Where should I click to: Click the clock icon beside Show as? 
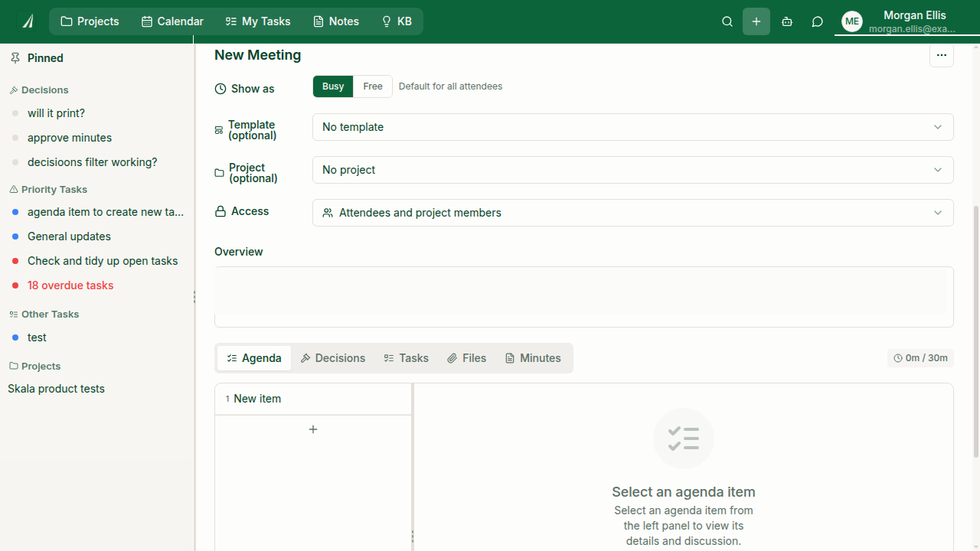click(220, 89)
